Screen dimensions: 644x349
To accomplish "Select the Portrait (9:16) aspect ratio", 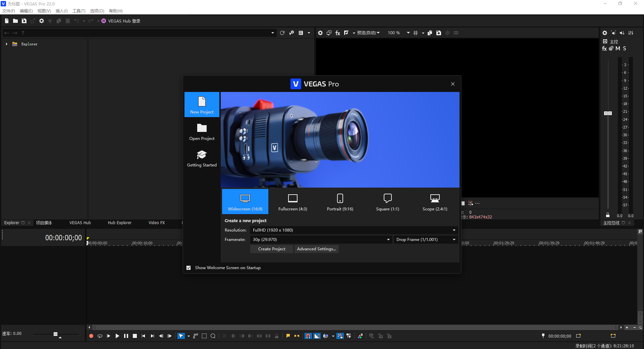I will click(x=340, y=201).
